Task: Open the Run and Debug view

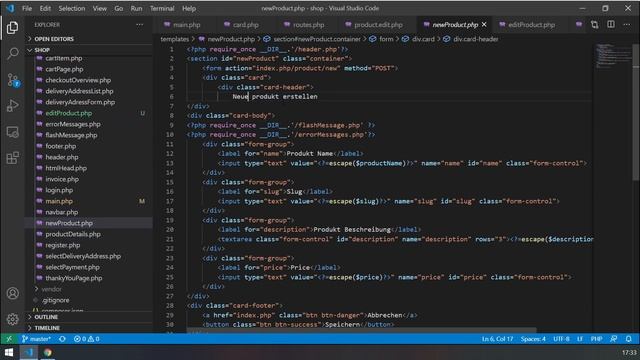Action: [x=13, y=106]
